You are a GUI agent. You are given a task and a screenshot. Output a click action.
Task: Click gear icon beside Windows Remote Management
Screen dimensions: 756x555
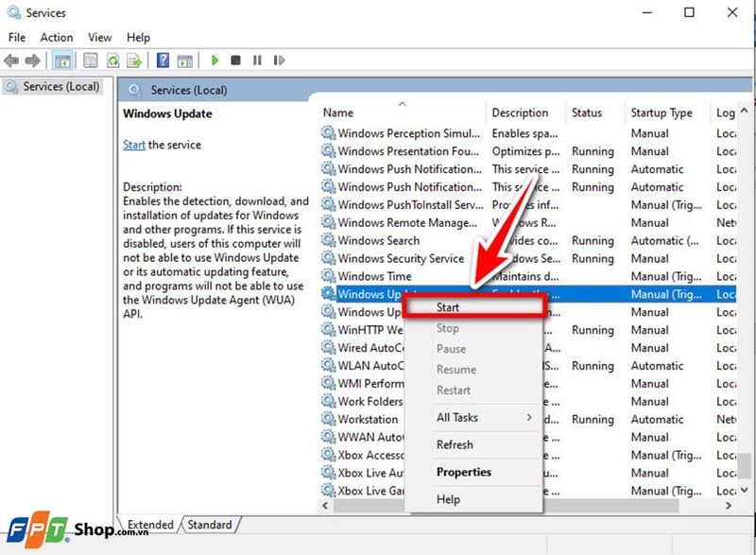pos(328,222)
